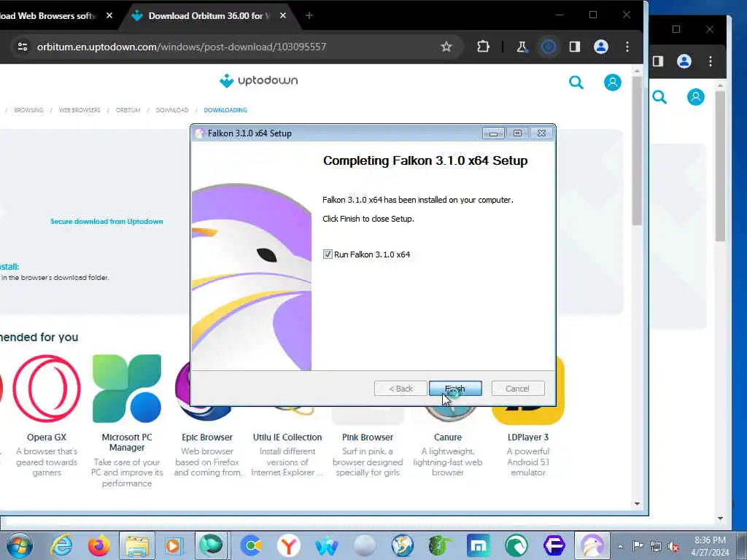This screenshot has height=560, width=747.
Task: Click side panel icon in background Chrome window
Action: pos(658,61)
